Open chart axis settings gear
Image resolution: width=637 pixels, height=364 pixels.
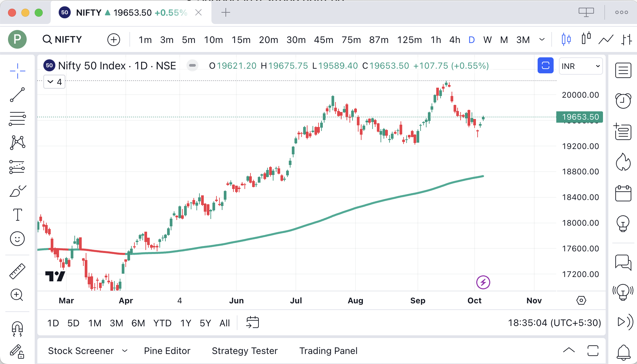[581, 300]
